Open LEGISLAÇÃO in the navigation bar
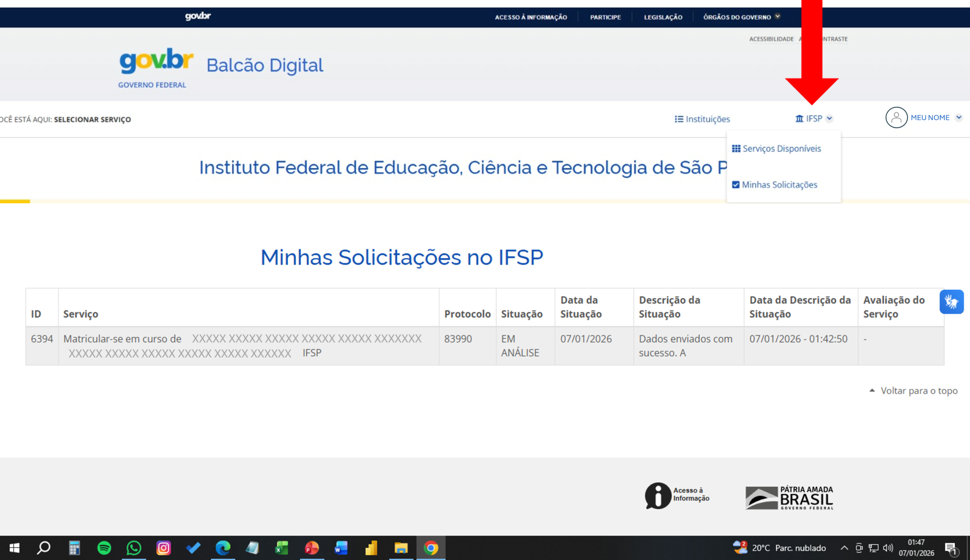This screenshot has width=970, height=560. coord(663,17)
